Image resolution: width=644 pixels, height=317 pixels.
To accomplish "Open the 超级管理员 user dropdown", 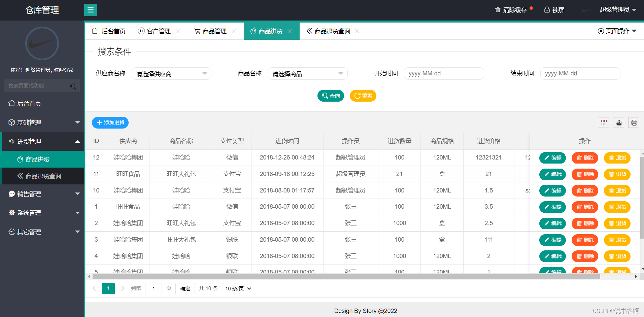I will [x=618, y=10].
